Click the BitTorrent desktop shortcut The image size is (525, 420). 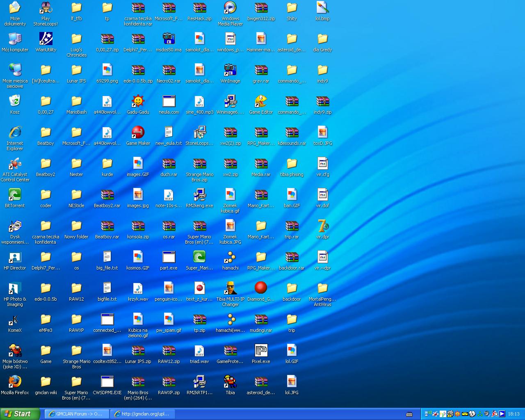tap(15, 195)
